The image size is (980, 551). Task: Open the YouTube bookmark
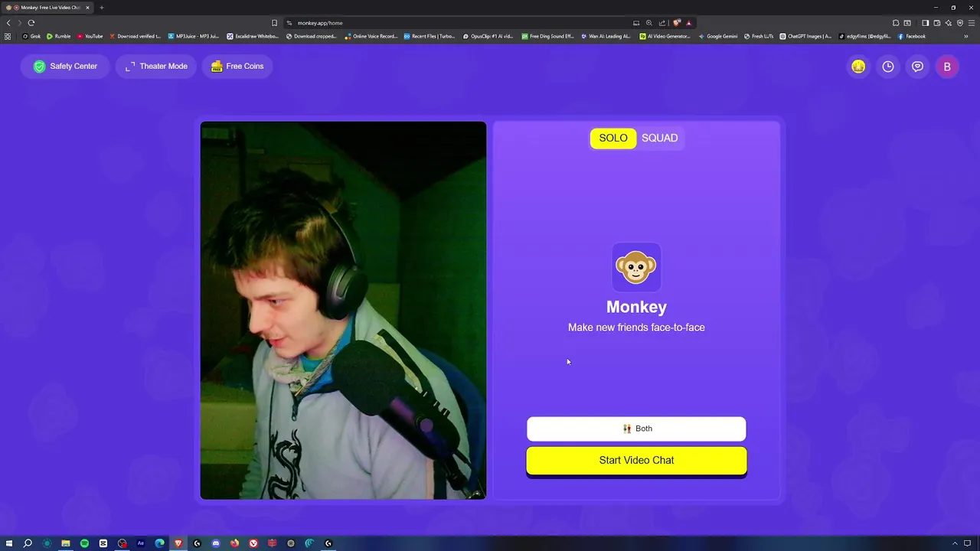click(90, 36)
